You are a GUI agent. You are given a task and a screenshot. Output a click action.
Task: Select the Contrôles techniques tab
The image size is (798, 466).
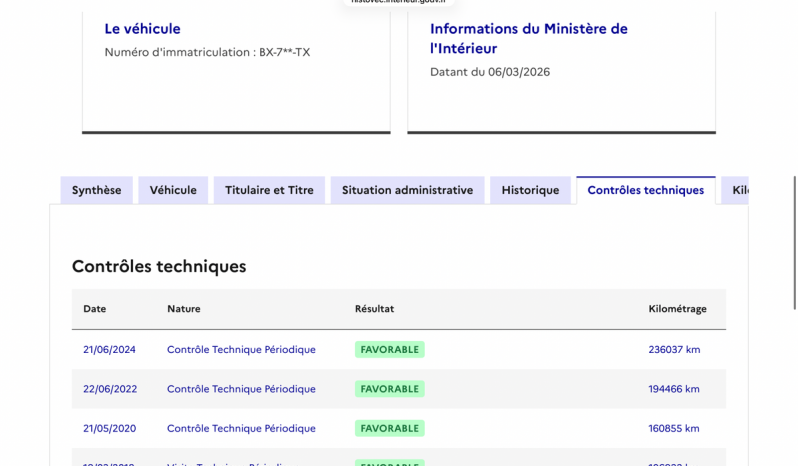click(645, 190)
